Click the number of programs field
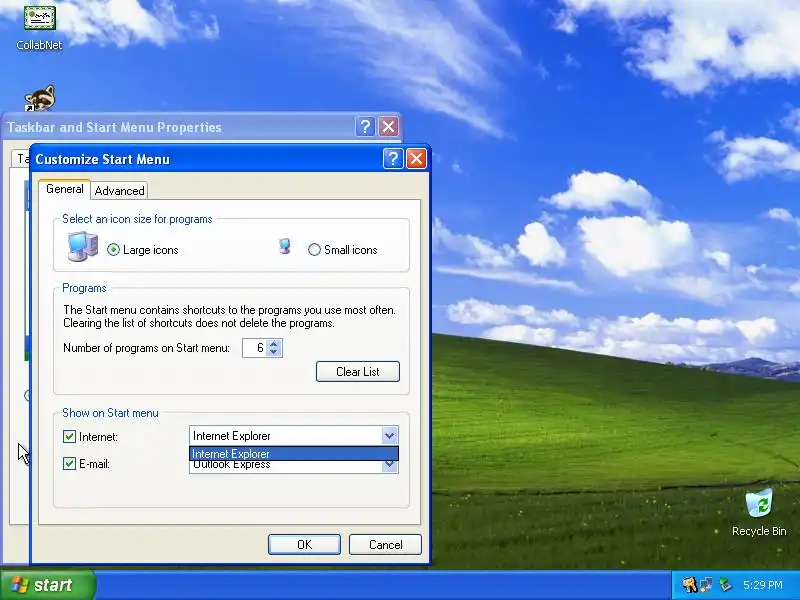 (x=255, y=348)
